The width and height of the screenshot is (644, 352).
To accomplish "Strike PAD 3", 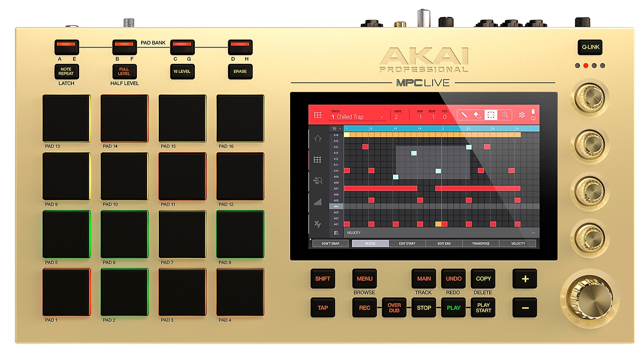I will pyautogui.click(x=182, y=292).
